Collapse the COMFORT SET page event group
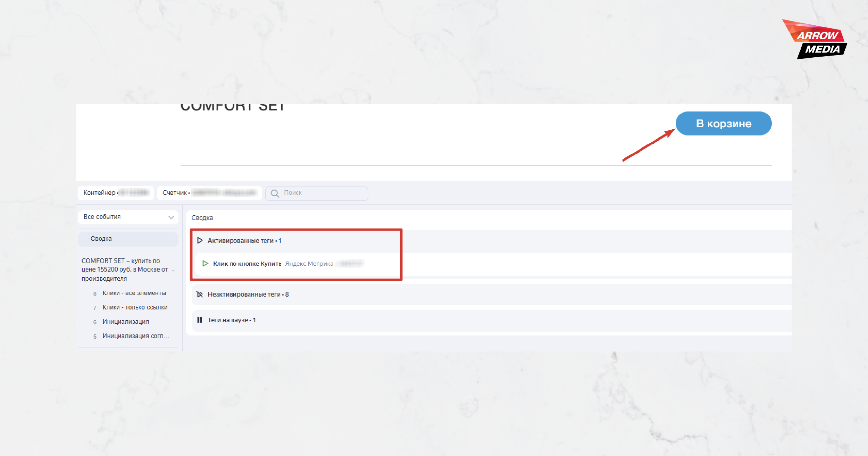The width and height of the screenshot is (868, 456). click(x=173, y=270)
